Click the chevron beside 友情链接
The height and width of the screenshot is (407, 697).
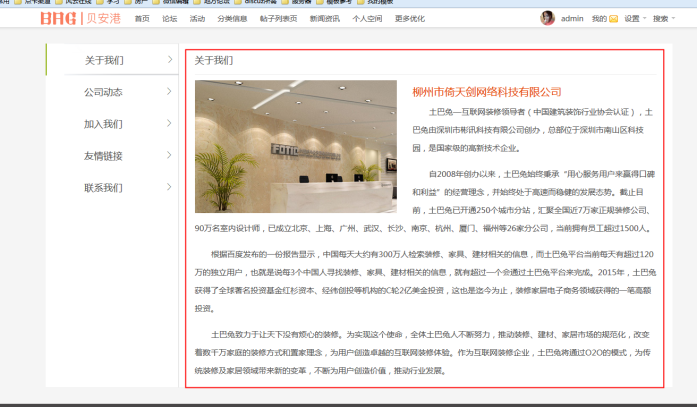pos(169,155)
